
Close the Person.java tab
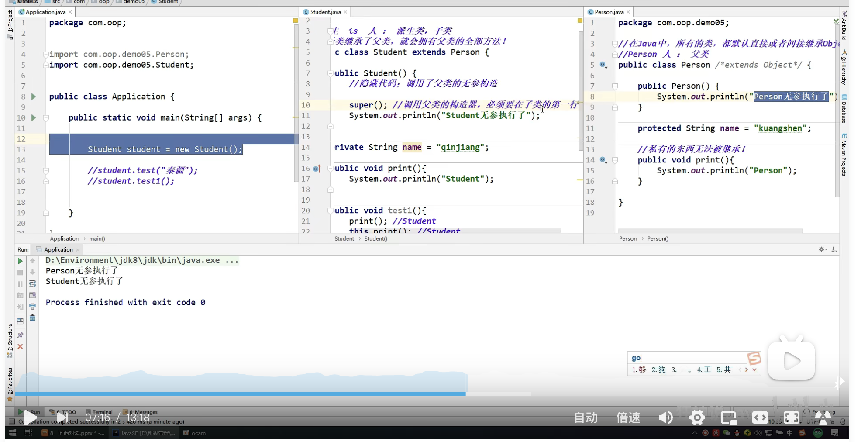[x=628, y=12]
